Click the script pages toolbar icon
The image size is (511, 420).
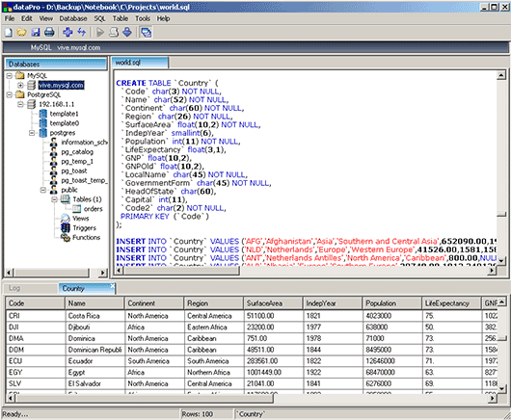(114, 32)
